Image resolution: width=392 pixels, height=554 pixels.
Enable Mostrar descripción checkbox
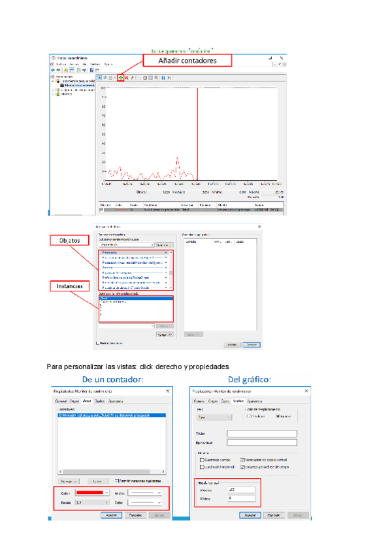click(x=97, y=343)
